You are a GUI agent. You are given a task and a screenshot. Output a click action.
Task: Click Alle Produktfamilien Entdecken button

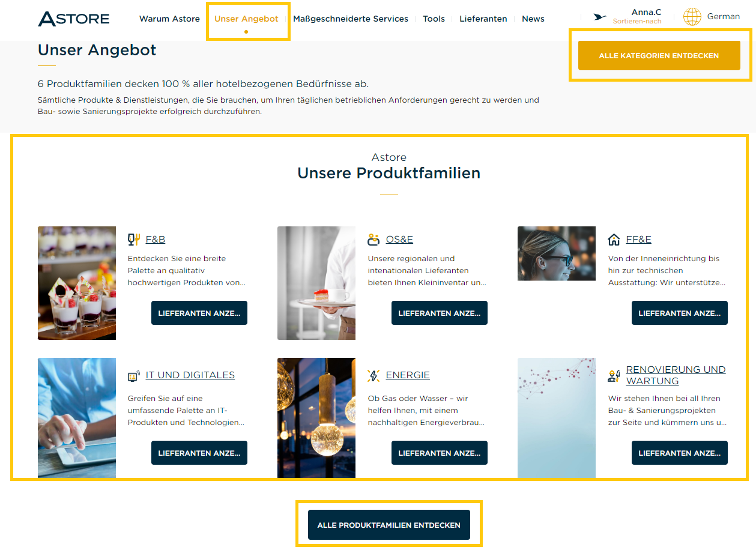point(389,525)
